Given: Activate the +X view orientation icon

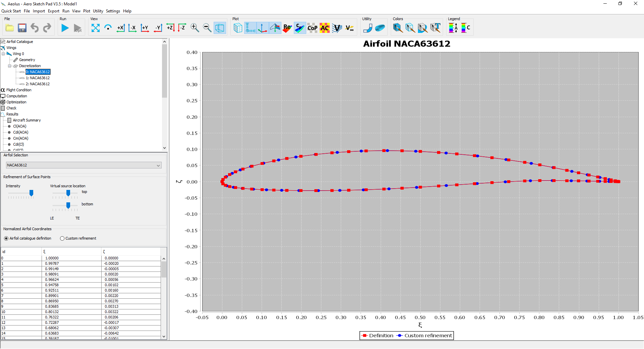Looking at the screenshot, I should coord(121,28).
